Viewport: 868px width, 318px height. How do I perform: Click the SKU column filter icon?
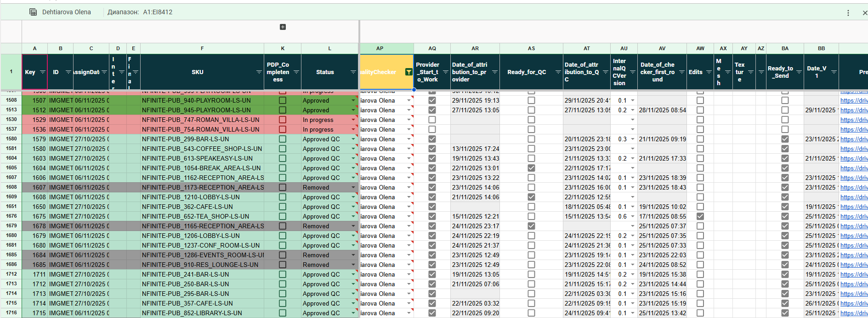pos(259,72)
